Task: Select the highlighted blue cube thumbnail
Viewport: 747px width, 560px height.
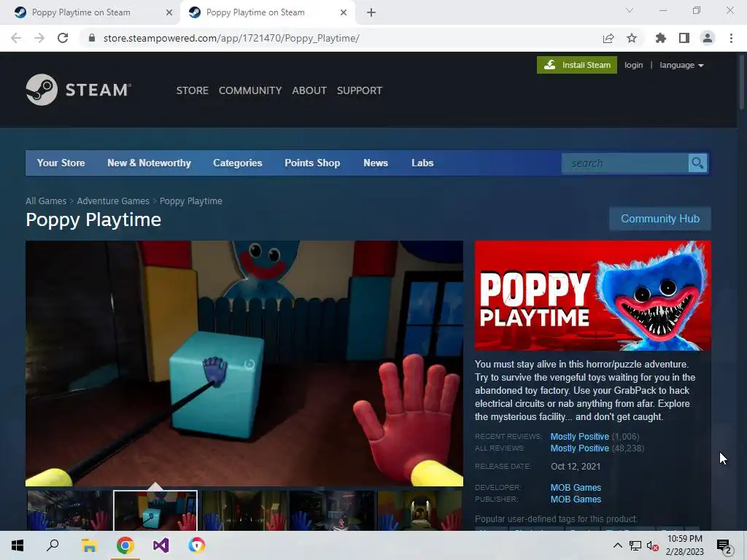Action: (155, 510)
